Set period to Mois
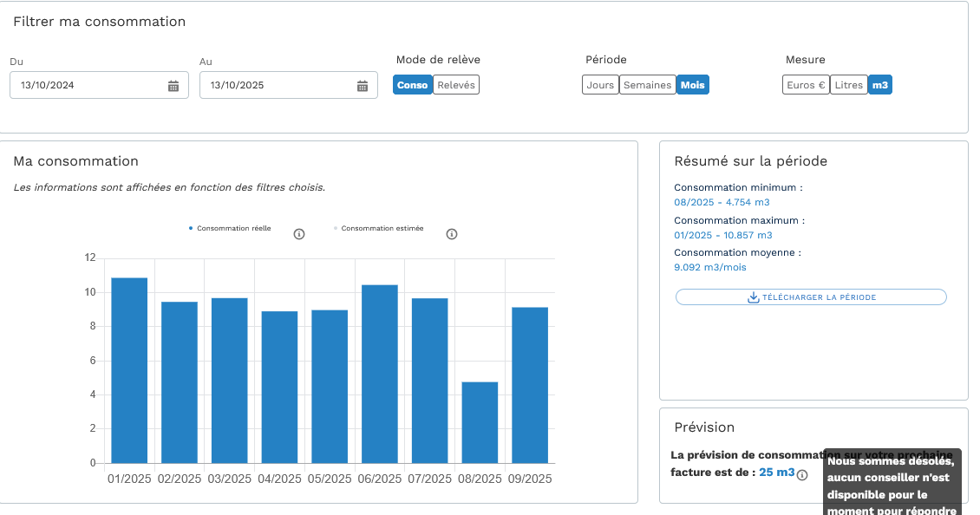Screen dimensions: 980x515 coord(692,85)
